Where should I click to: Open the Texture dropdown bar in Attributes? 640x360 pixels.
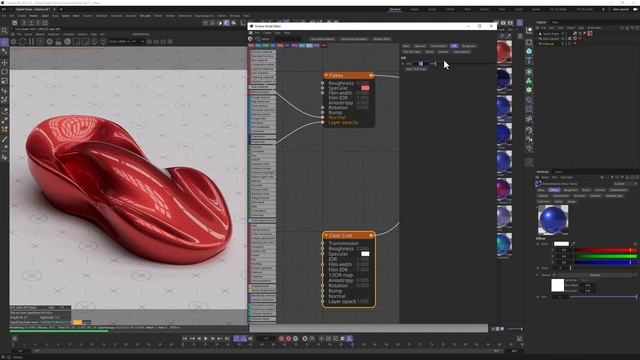click(x=595, y=275)
